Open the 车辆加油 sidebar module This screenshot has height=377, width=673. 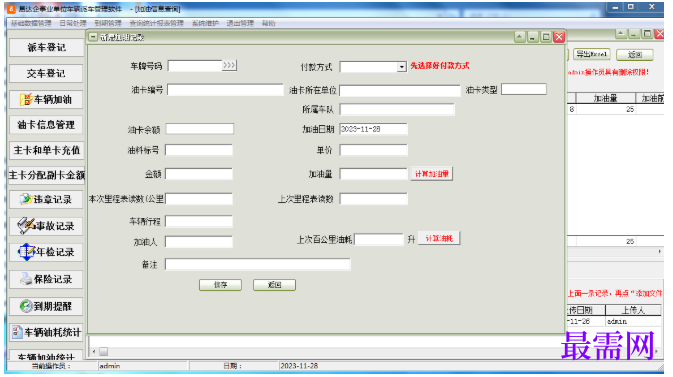pyautogui.click(x=46, y=100)
